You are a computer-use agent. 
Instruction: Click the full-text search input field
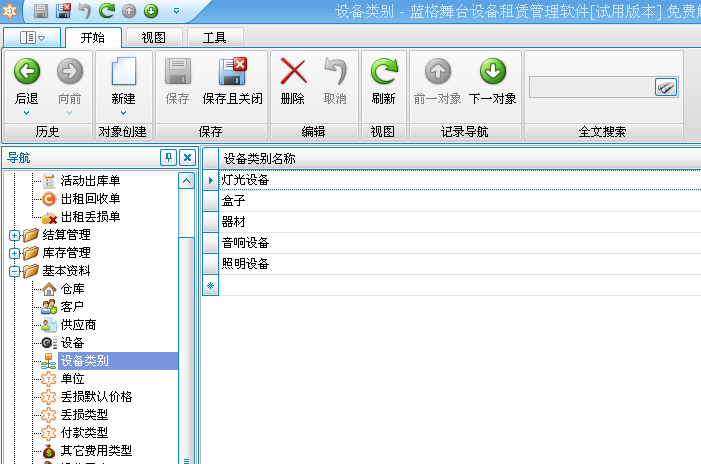coord(592,87)
